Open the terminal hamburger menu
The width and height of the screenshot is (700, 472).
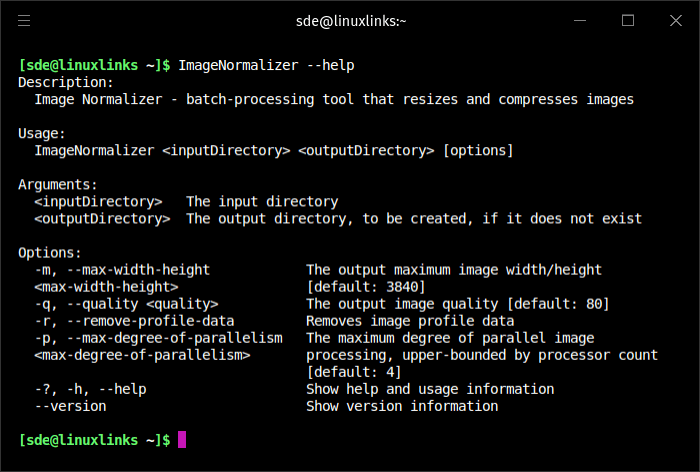coord(24,20)
